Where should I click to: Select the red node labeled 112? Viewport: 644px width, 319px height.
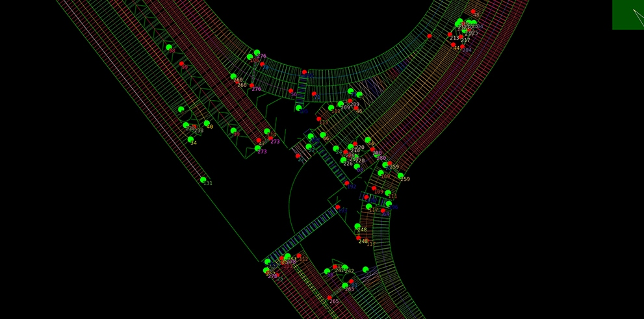click(299, 256)
